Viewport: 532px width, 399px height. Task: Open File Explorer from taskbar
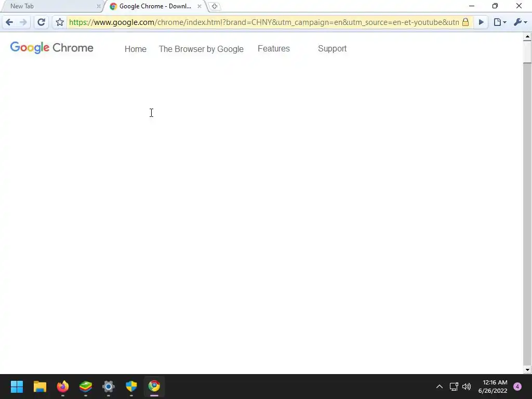coord(39,387)
